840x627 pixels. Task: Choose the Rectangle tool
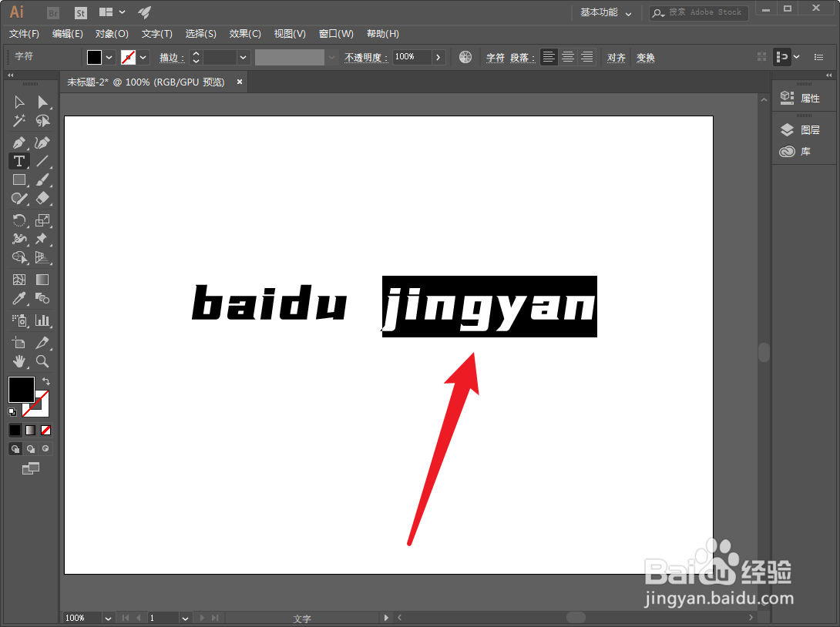point(19,180)
